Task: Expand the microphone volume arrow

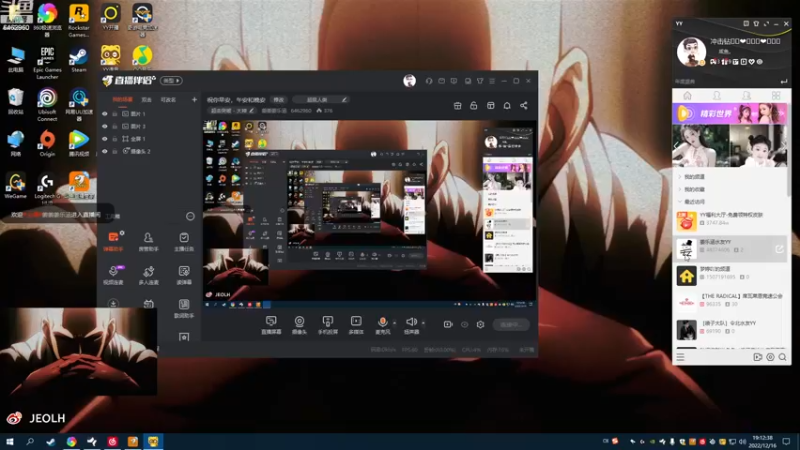Action: point(394,322)
